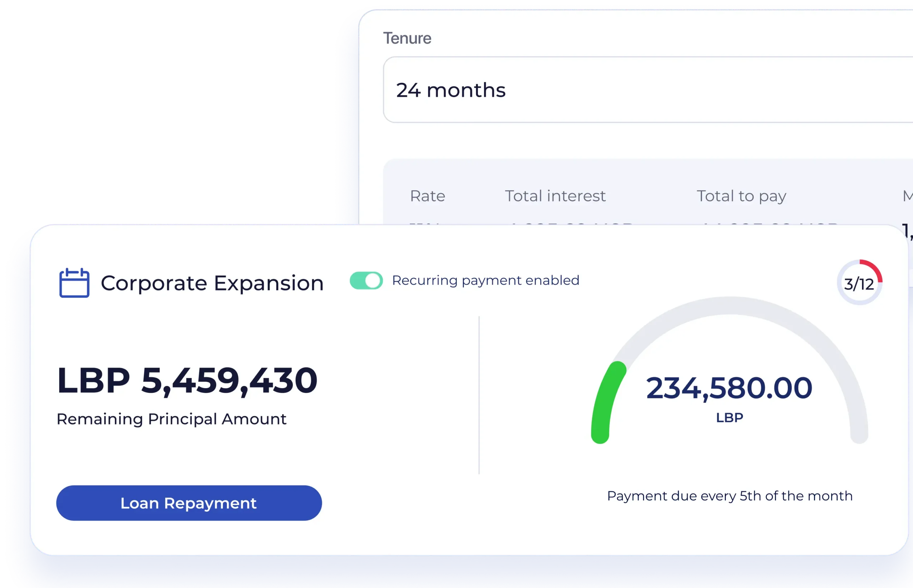Click the Corporate Expansion loan title
This screenshot has width=913, height=588.
pos(212,283)
